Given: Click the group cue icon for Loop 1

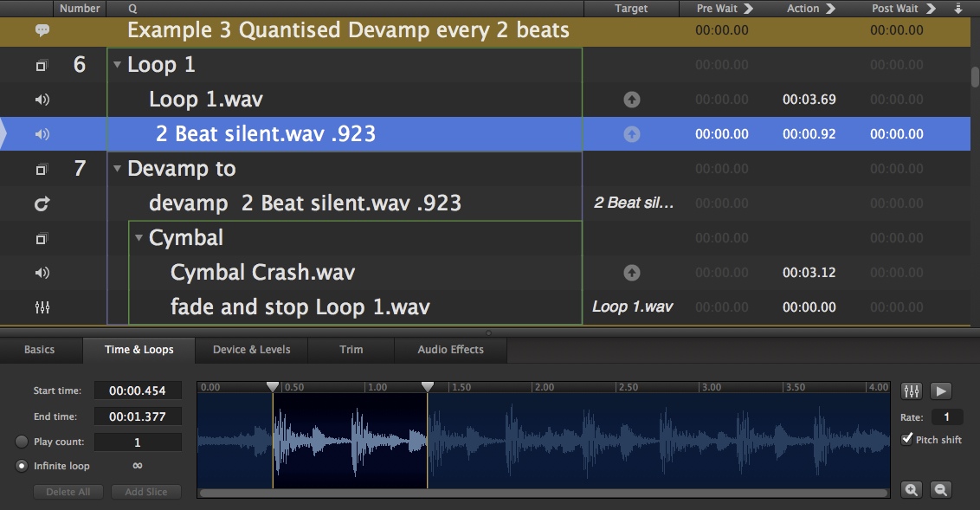Looking at the screenshot, I should point(42,65).
